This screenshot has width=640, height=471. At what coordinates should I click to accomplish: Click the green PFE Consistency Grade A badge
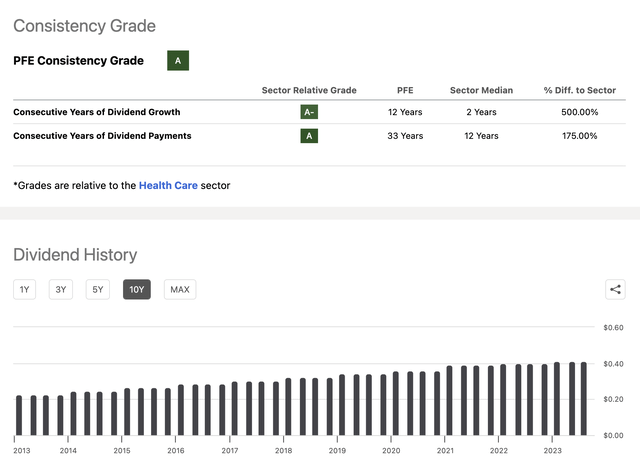(178, 61)
